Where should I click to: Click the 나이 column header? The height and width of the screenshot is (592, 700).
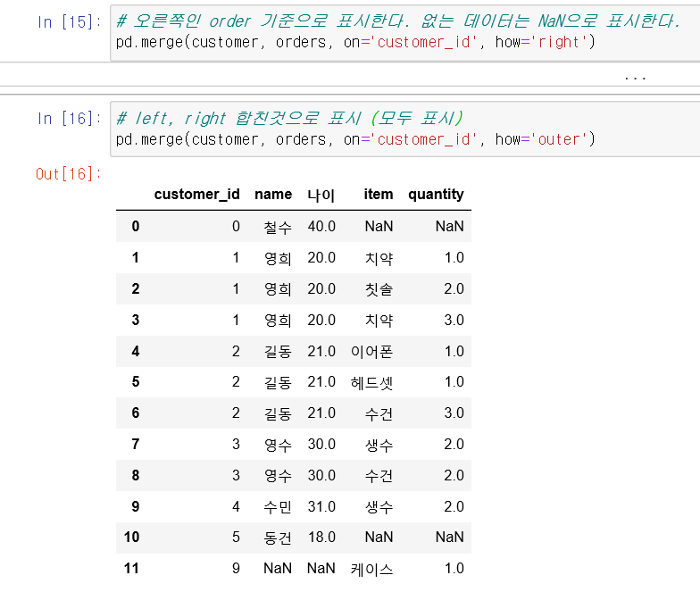321,195
